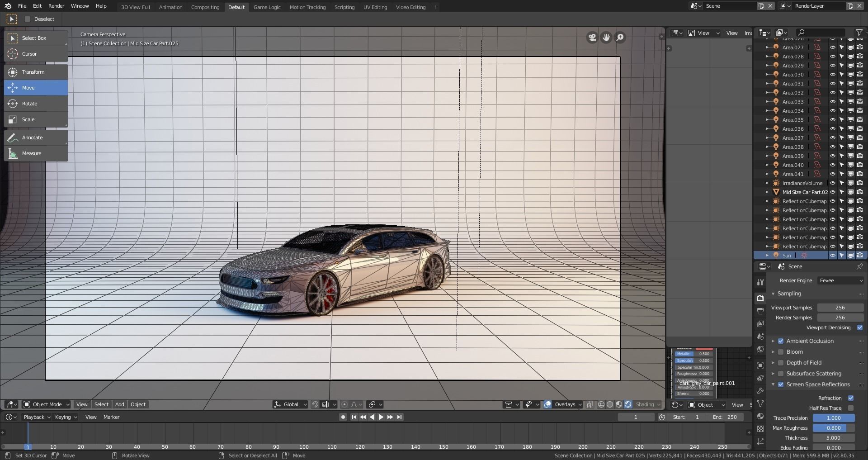Select the Select Box tool
The height and width of the screenshot is (460, 868).
[x=36, y=38]
